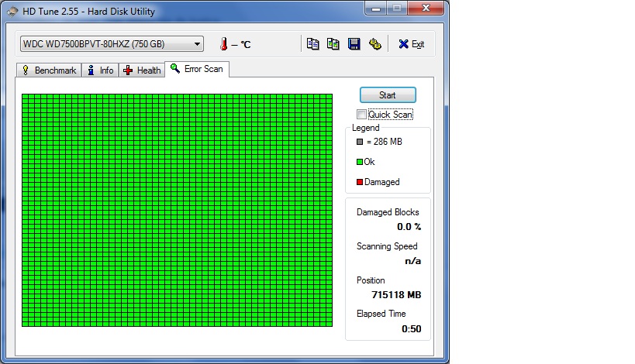
Task: Close the HD Tune window
Action: tap(426, 8)
